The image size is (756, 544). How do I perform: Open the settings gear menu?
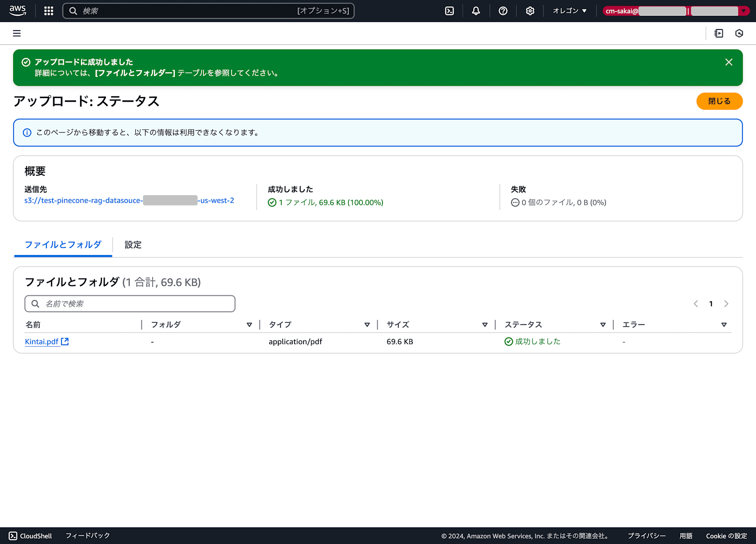tap(530, 11)
